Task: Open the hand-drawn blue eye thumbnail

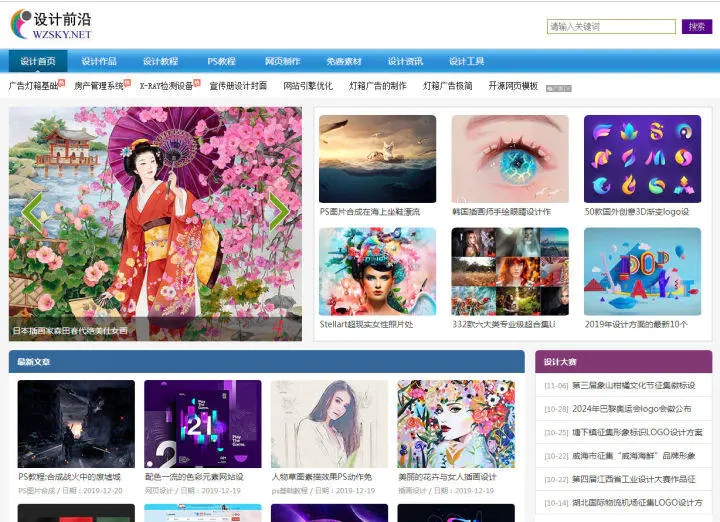Action: click(510, 159)
